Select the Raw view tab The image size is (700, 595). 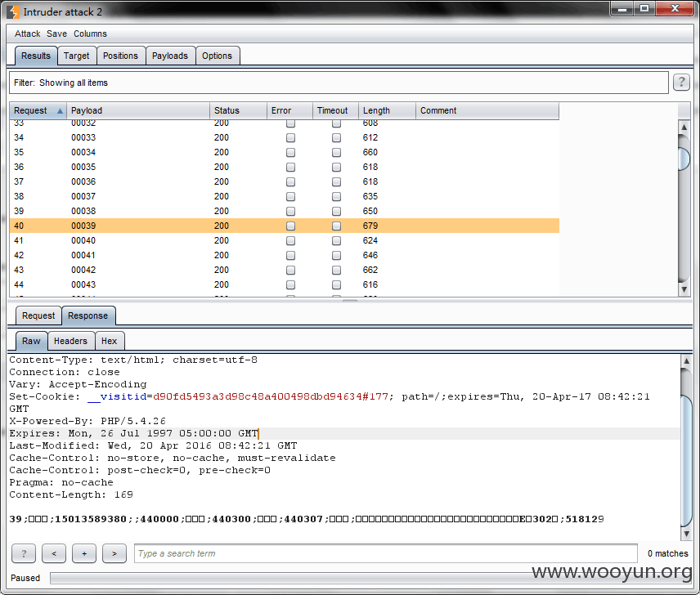[x=31, y=341]
